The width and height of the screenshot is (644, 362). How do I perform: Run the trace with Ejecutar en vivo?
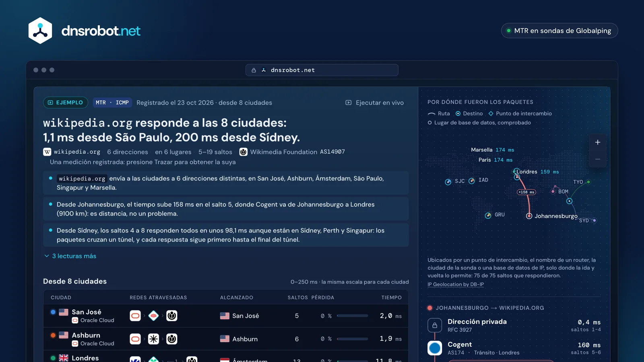375,103
